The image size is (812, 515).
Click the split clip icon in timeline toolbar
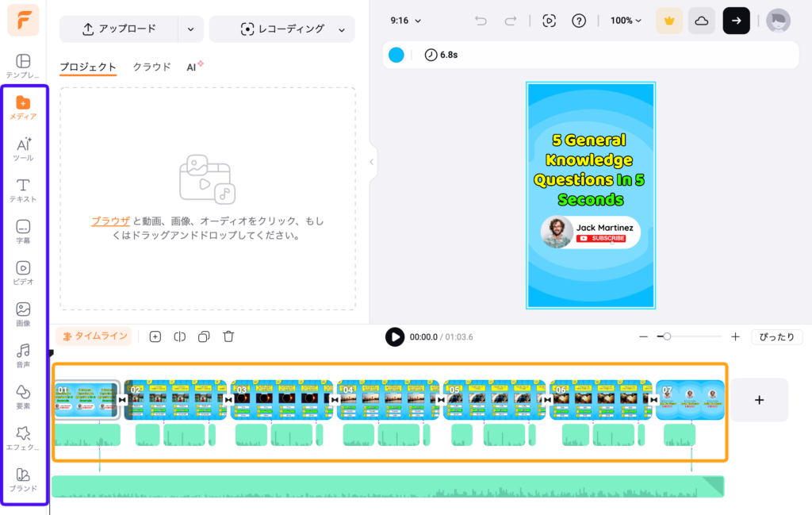pyautogui.click(x=180, y=336)
